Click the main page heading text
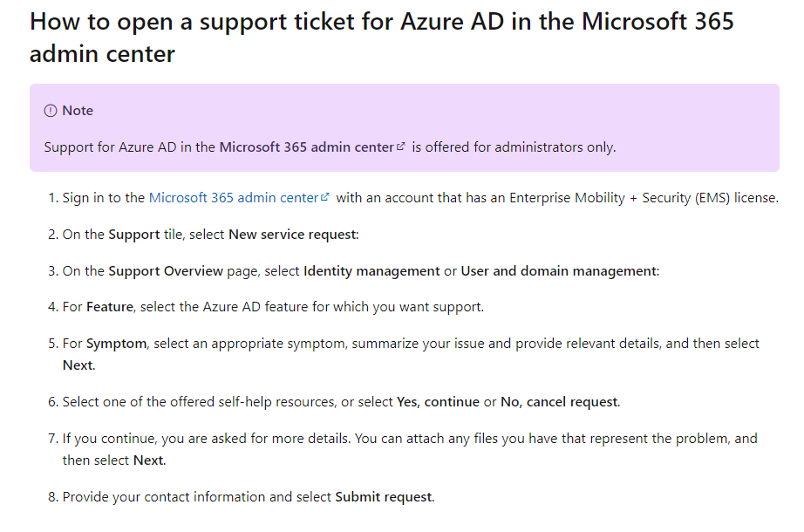The image size is (804, 532). tap(381, 38)
